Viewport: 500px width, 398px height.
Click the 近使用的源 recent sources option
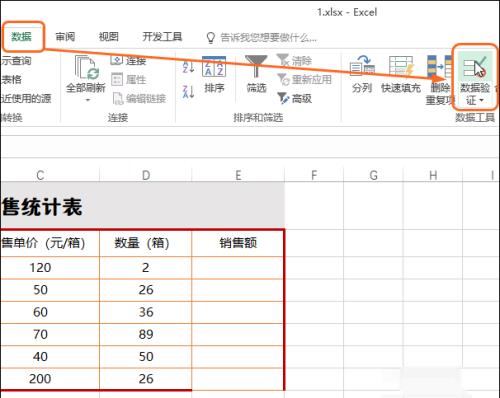tap(26, 98)
